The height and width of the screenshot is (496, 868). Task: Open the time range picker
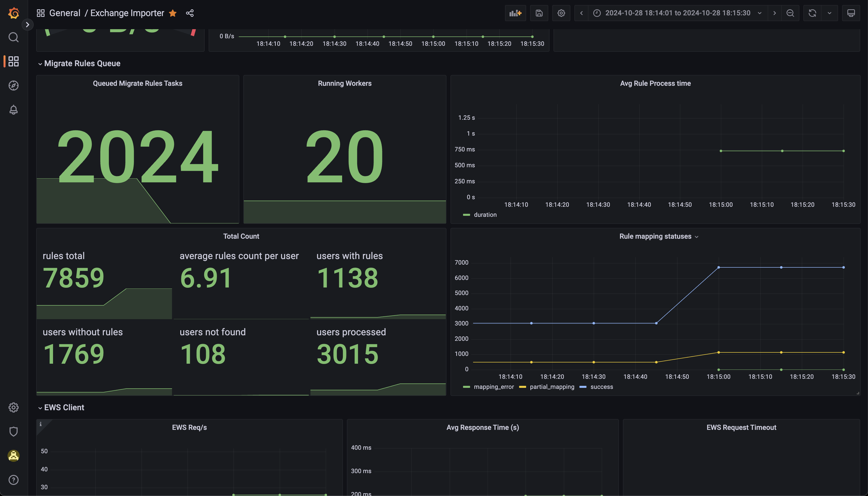tap(677, 13)
